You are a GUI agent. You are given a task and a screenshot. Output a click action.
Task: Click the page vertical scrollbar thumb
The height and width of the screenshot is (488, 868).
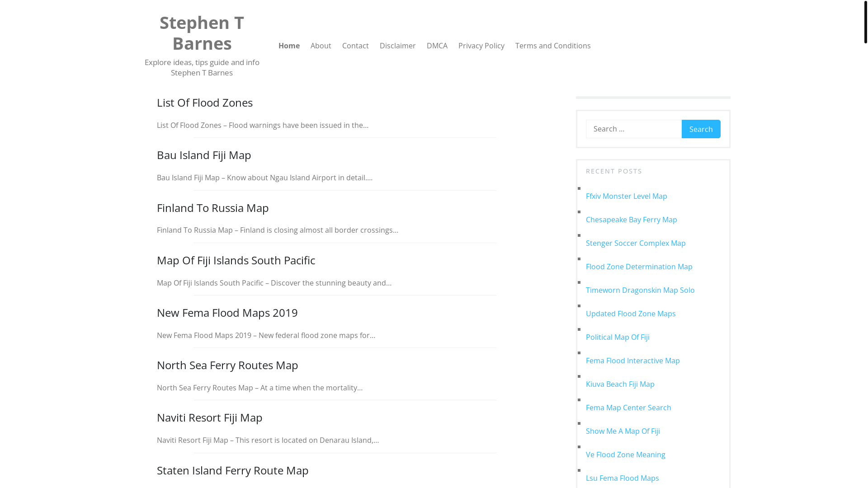[x=865, y=22]
